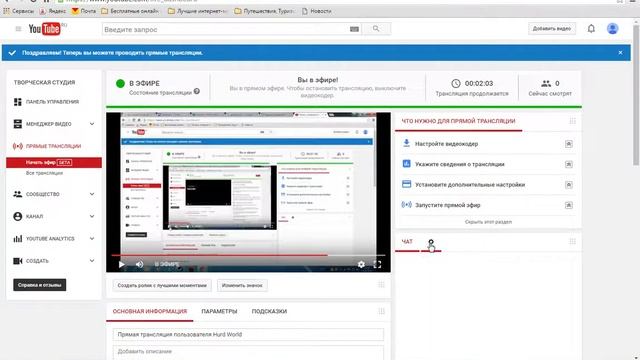Screen dimensions: 640x360
Task: Open the account avatar menu
Action: tap(612, 29)
